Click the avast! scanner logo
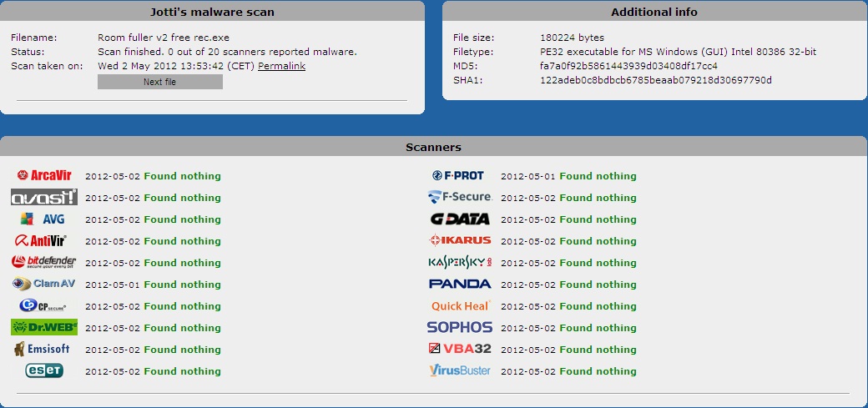868x408 pixels. 44,197
